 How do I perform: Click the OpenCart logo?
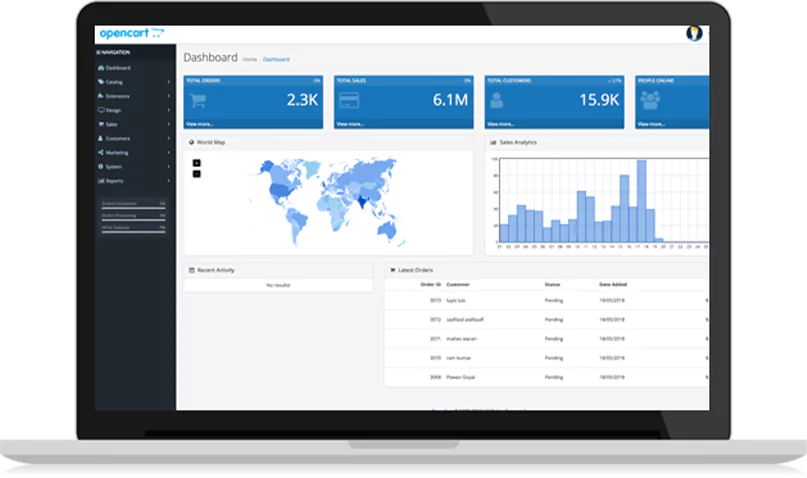pyautogui.click(x=130, y=33)
